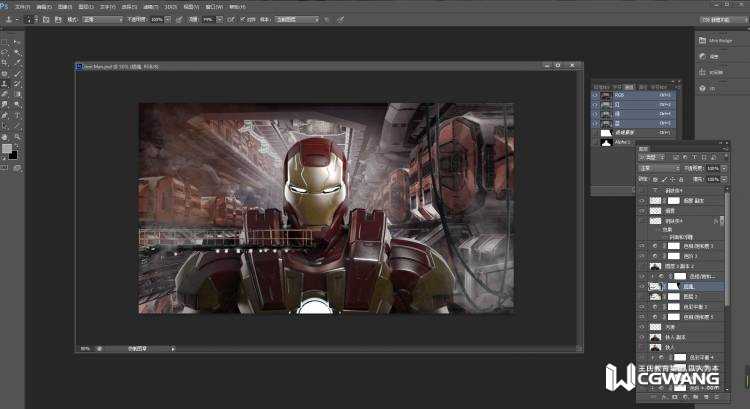Pick the Lasso tool from the toolbox
Viewport: 750px width, 409px height.
[x=4, y=52]
